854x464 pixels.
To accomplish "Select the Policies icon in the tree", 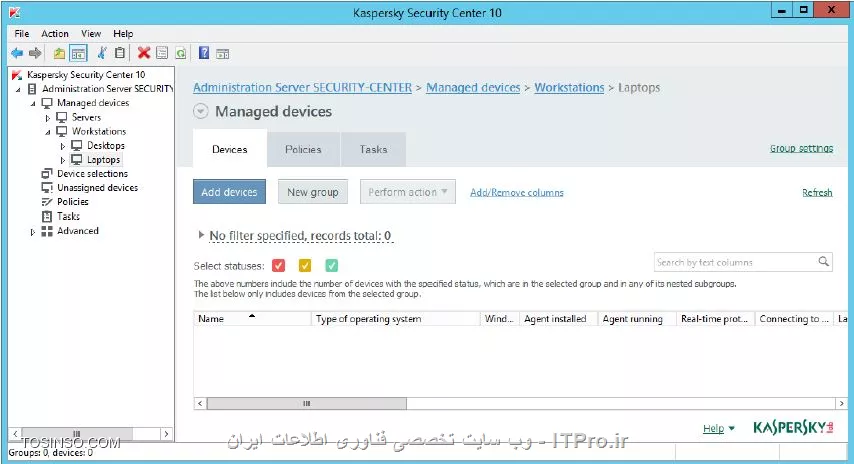I will (47, 202).
